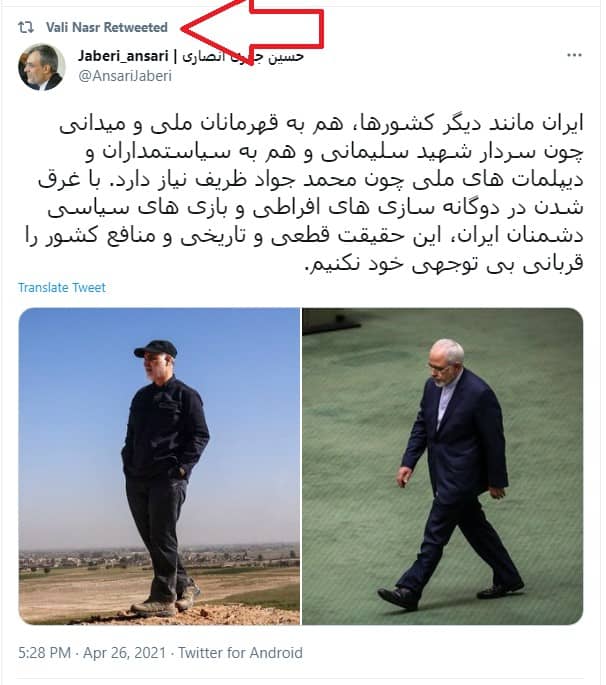
Task: Click tweet's last line ending خود نکنیم
Action: click(x=443, y=263)
